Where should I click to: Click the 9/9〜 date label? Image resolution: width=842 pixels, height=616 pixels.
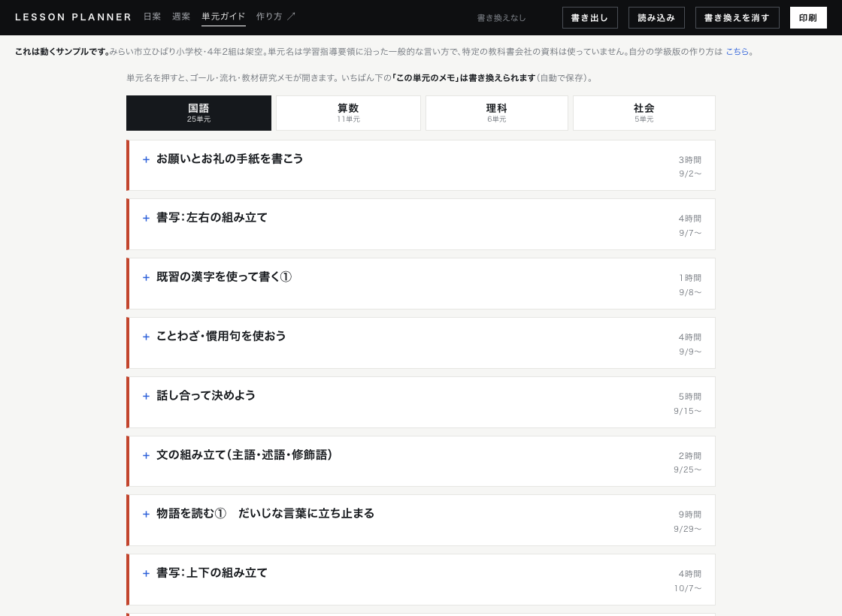690,352
